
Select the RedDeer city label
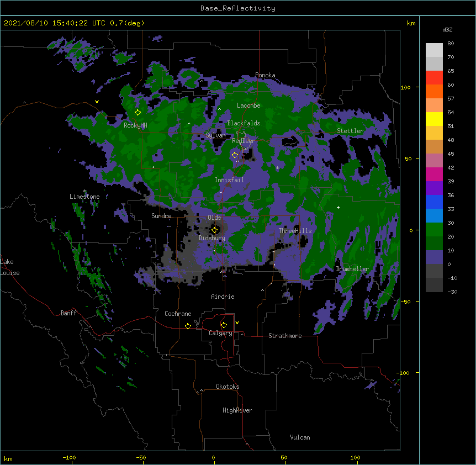(x=244, y=141)
